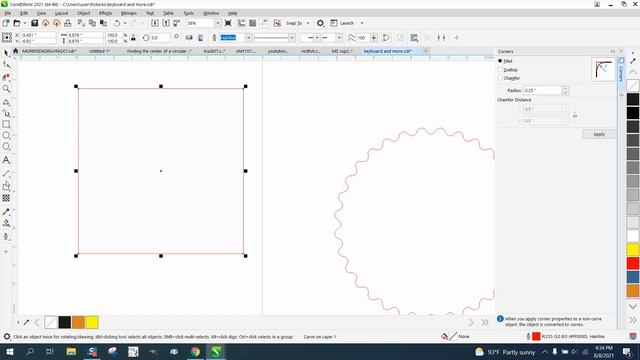Select the Rectangle tool in the toolbox
640x360 pixels.
pyautogui.click(x=6, y=124)
